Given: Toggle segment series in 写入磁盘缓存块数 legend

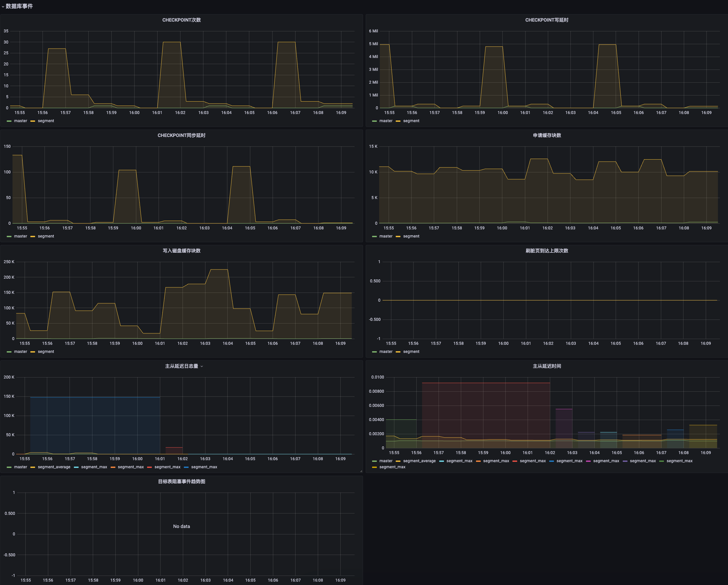Looking at the screenshot, I should (46, 352).
